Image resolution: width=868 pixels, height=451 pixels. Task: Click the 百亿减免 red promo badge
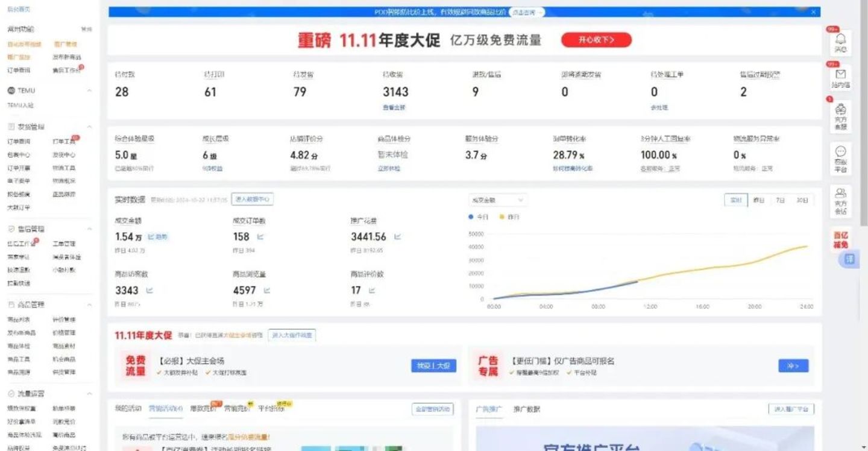tap(841, 240)
